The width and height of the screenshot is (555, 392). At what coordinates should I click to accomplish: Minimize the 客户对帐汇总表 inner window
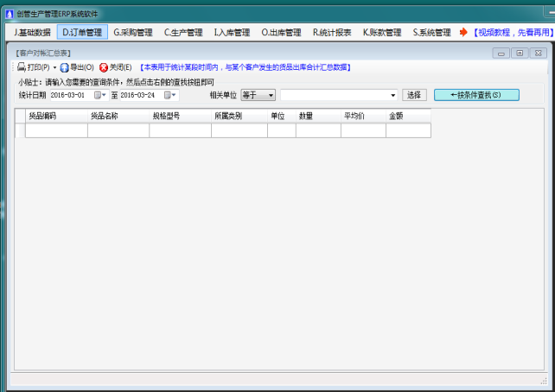(x=501, y=53)
